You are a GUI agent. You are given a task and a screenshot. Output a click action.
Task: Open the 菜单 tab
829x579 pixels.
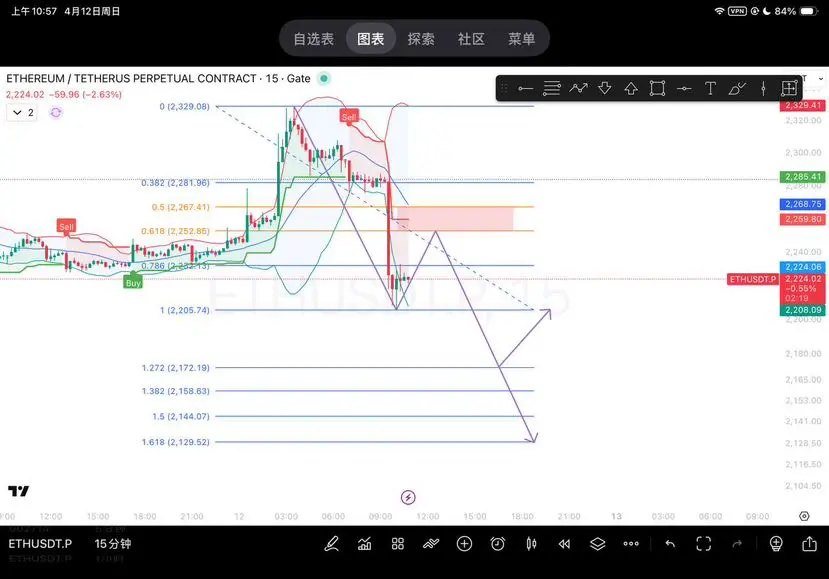click(x=521, y=39)
